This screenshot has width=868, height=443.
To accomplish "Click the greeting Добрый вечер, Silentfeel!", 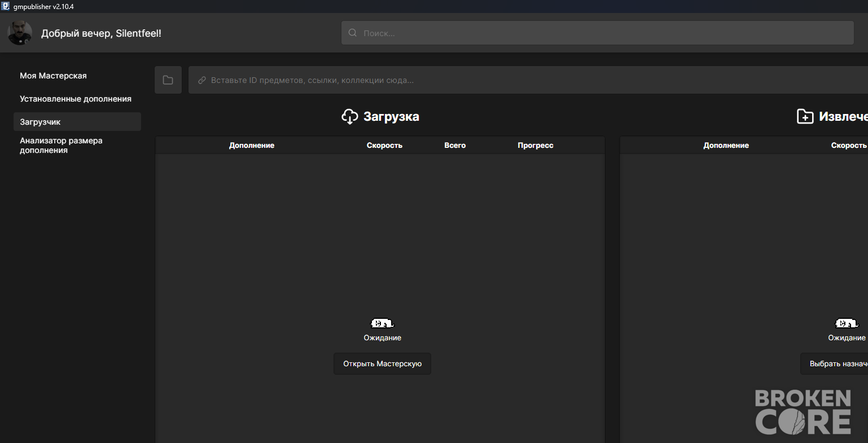I will point(101,33).
